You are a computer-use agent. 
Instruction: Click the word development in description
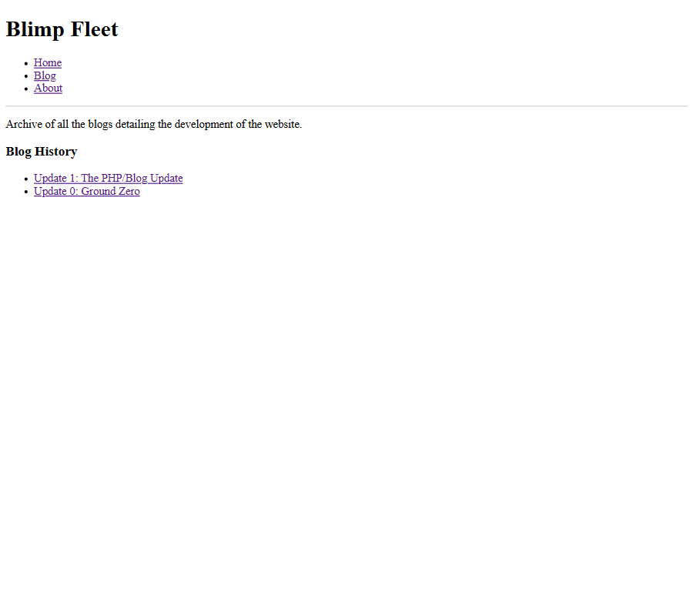click(203, 124)
